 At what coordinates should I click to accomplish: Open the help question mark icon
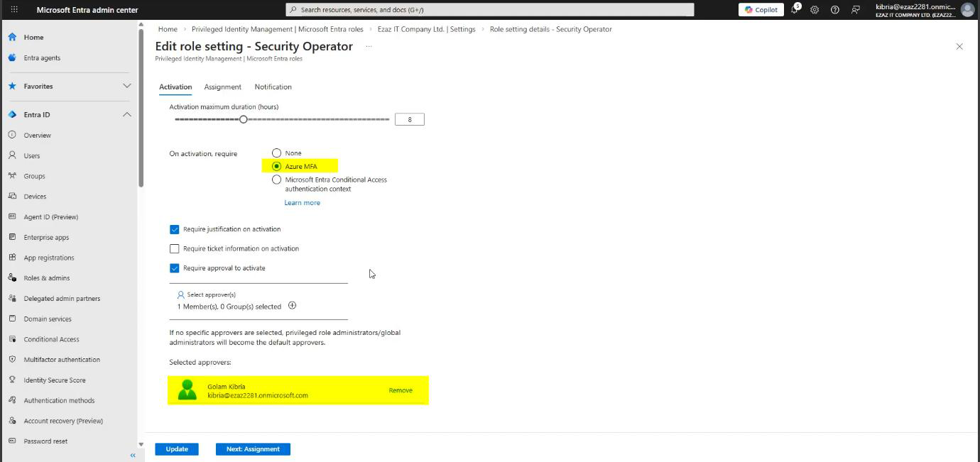tap(835, 10)
